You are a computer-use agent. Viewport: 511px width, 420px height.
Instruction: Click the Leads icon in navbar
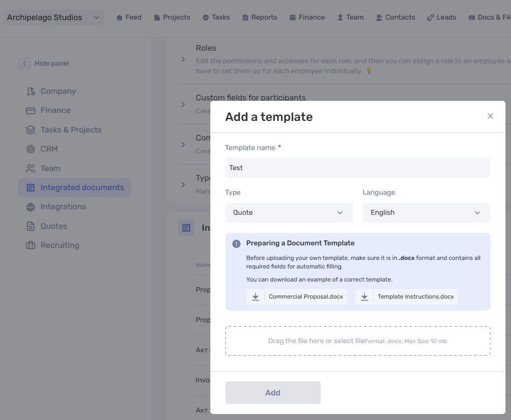pos(431,18)
